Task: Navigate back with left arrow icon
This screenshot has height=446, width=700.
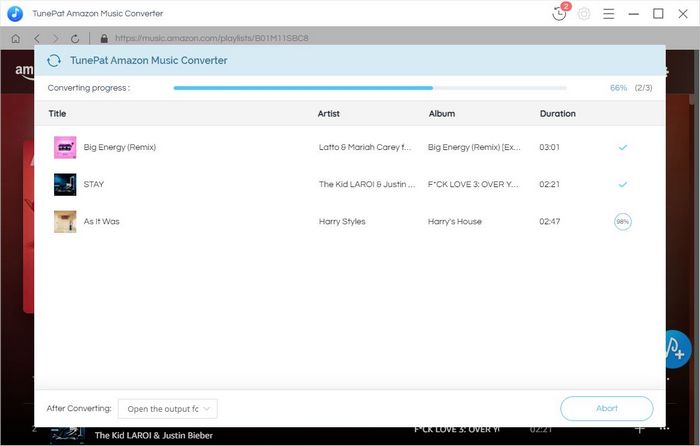Action: coord(37,38)
